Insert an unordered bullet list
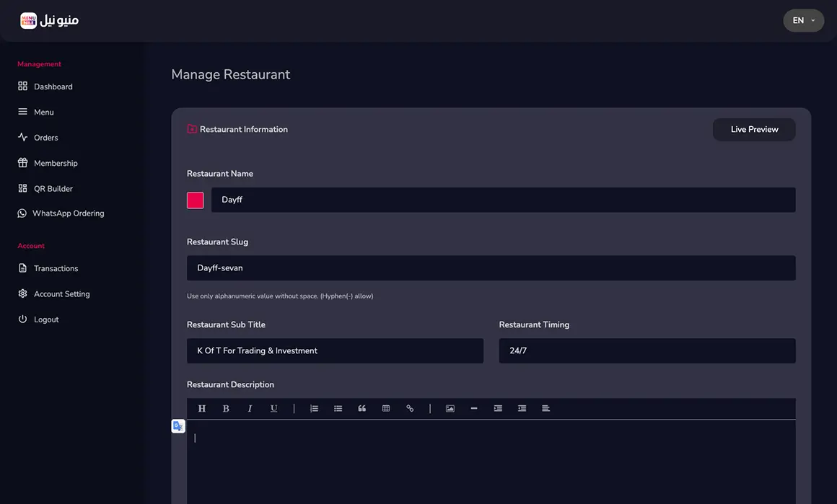This screenshot has height=504, width=837. pyautogui.click(x=338, y=409)
